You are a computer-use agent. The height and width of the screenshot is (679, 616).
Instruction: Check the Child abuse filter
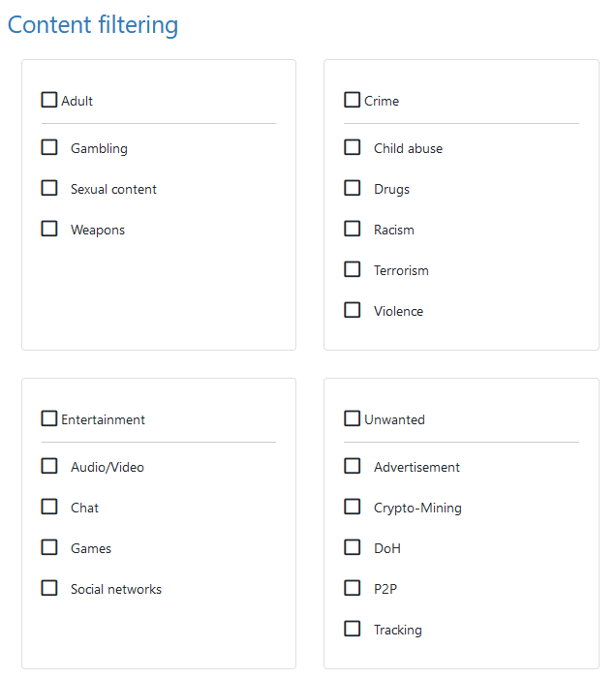[353, 147]
